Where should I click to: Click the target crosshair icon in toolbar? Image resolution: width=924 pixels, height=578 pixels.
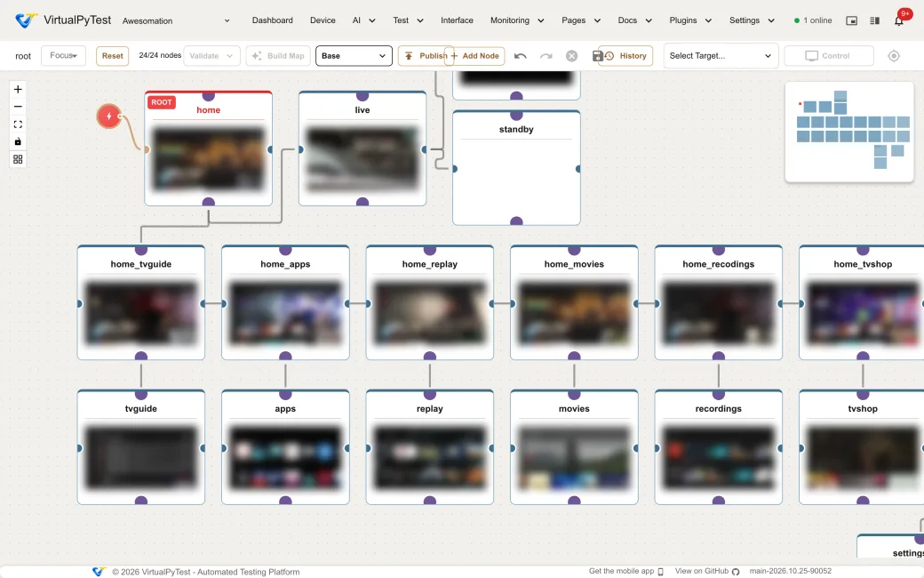(x=894, y=56)
